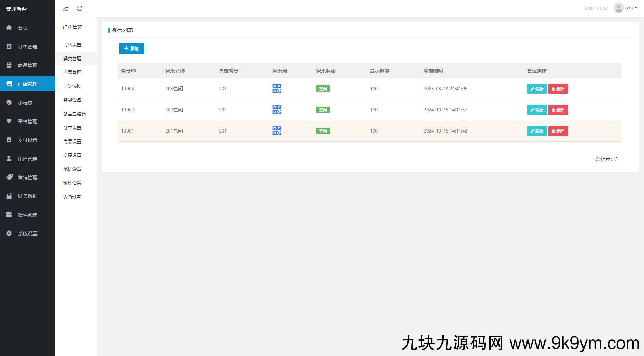Click the 插件管理 plugin icon
Image resolution: width=644 pixels, height=356 pixels.
(x=9, y=214)
